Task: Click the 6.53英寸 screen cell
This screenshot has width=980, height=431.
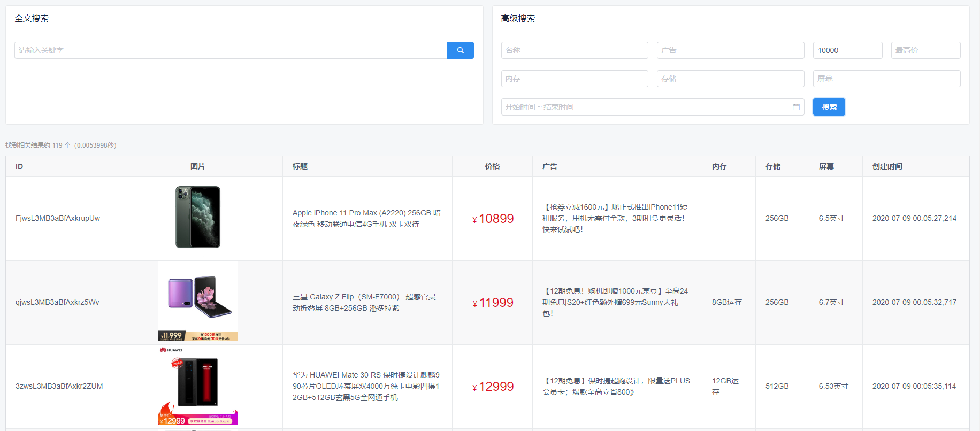Action: click(833, 386)
